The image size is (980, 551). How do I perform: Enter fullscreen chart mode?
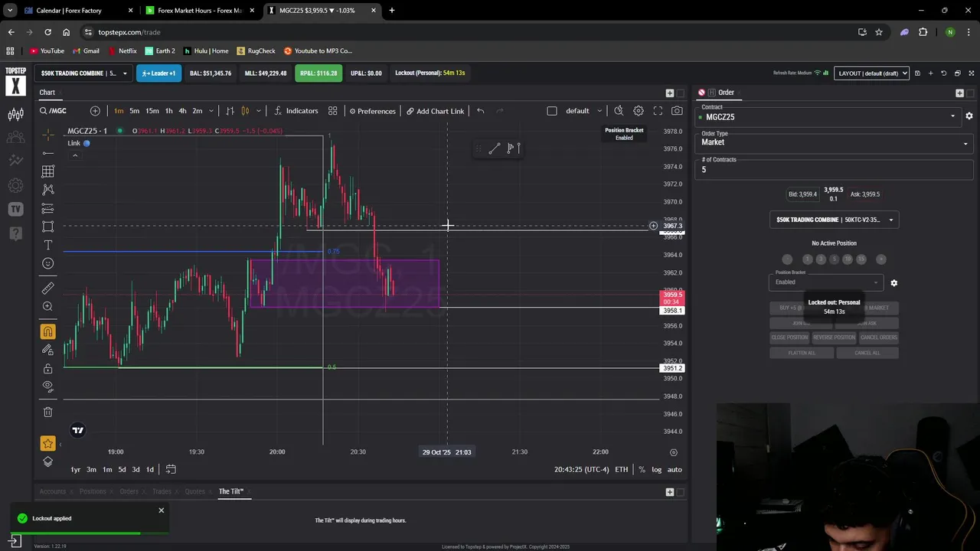click(x=658, y=111)
